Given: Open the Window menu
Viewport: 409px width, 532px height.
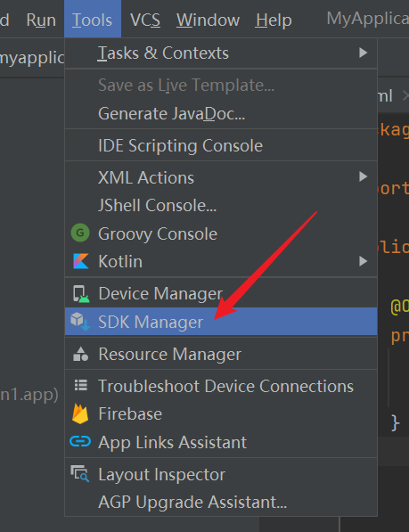Looking at the screenshot, I should click(x=208, y=20).
